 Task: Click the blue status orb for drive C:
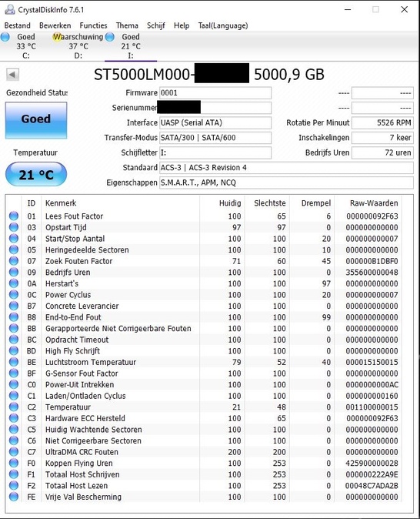click(x=5, y=37)
